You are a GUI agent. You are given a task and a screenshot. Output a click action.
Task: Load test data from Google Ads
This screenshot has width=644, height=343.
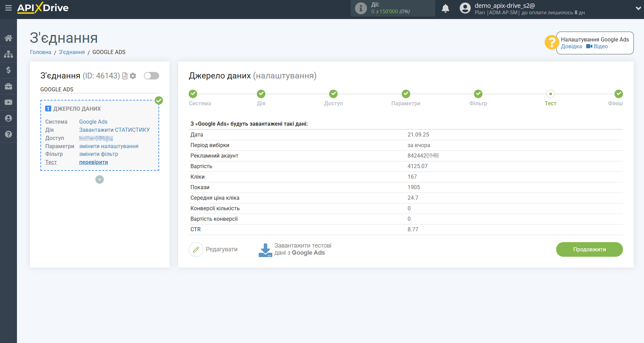coord(295,250)
